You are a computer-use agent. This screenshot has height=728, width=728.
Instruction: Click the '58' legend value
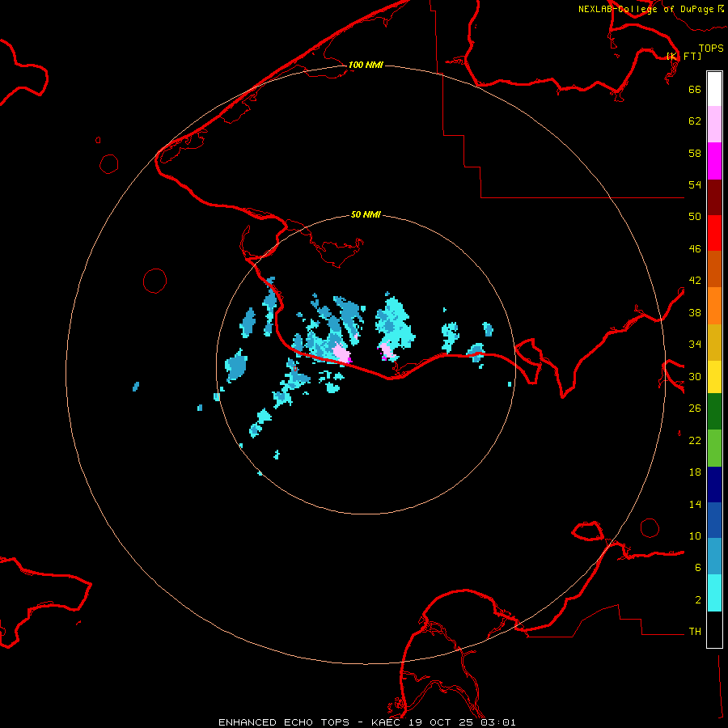(695, 153)
